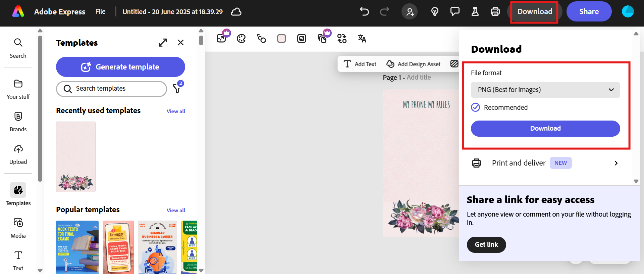This screenshot has width=644, height=274.
Task: Open the user profile avatar
Action: point(628,11)
